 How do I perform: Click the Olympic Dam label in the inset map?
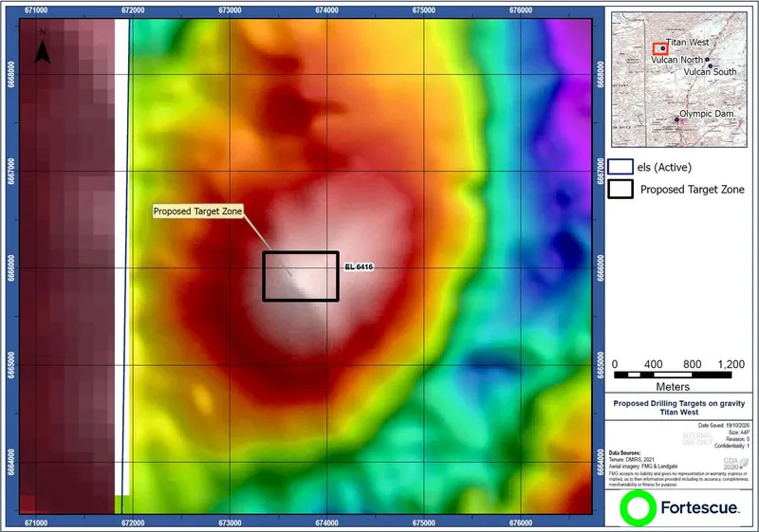[x=707, y=114]
